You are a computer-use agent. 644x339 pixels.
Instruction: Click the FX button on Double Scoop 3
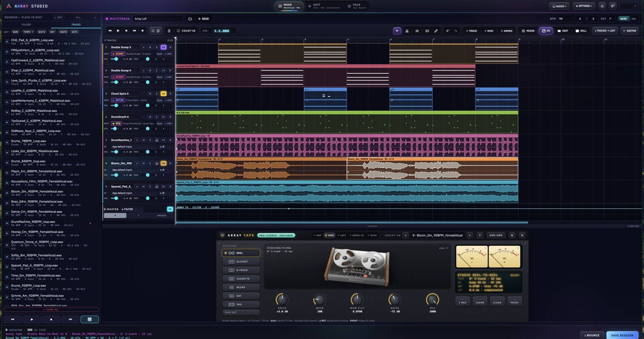pyautogui.click(x=163, y=47)
